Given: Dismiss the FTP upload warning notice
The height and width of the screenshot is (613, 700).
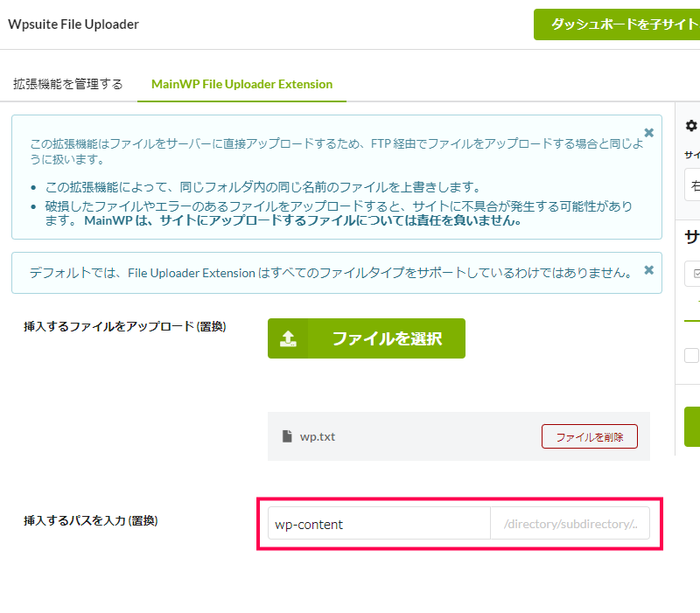Looking at the screenshot, I should 648,133.
